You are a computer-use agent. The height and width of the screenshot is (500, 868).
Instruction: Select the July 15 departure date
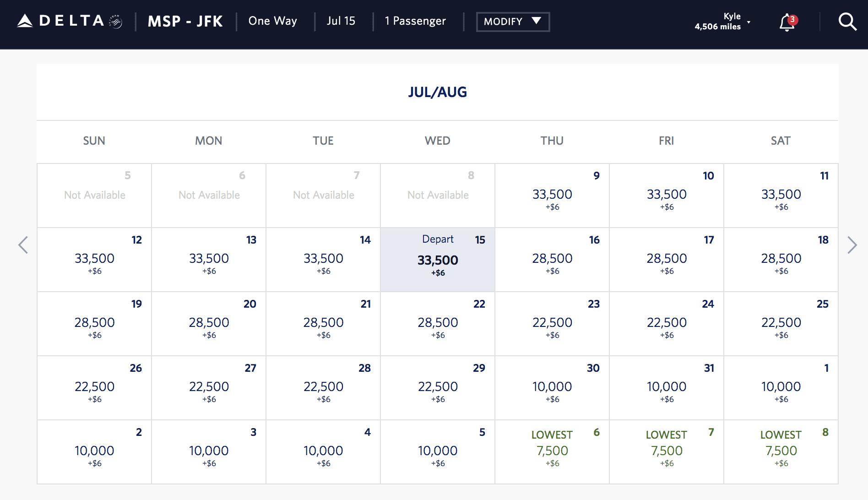[437, 260]
